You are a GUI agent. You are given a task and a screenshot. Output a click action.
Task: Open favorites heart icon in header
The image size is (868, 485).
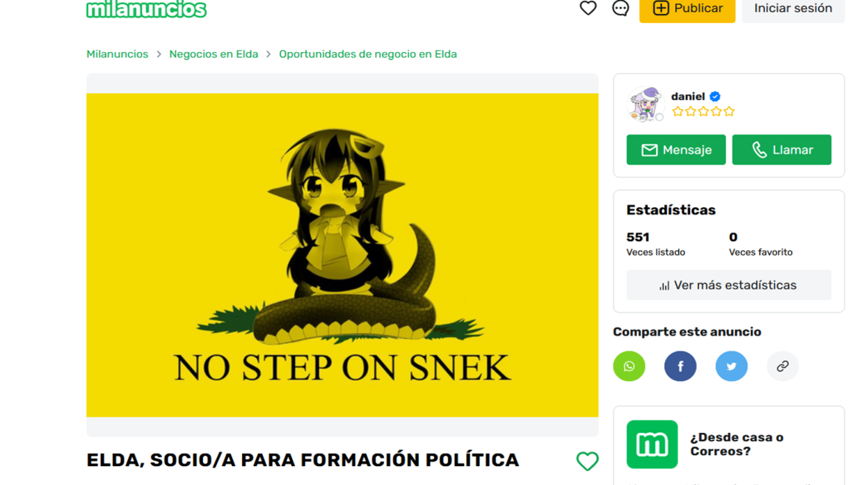(x=588, y=8)
